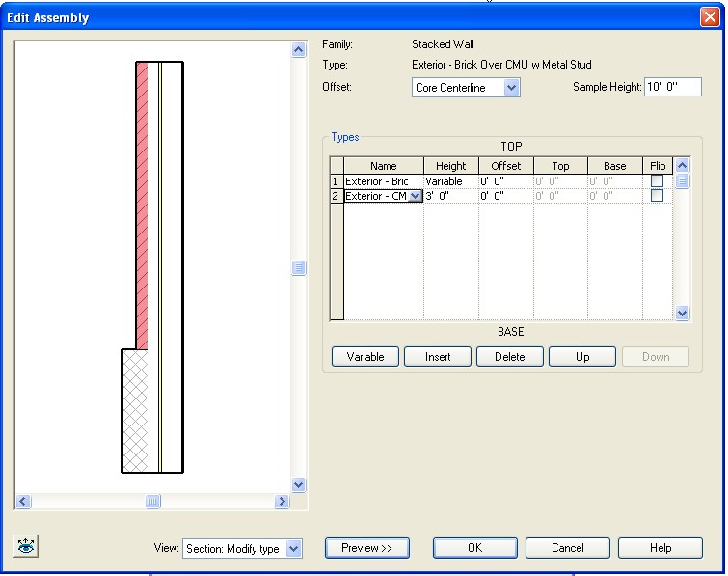Viewport: 728px width, 576px height.
Task: Click the Offset column header
Action: click(506, 166)
